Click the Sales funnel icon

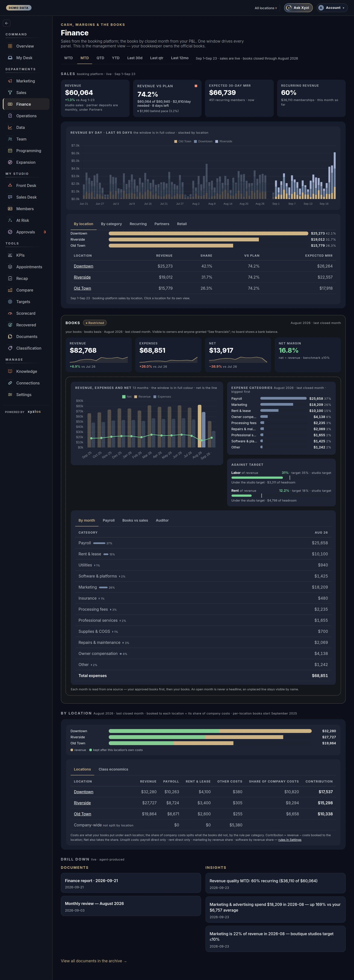[x=10, y=92]
